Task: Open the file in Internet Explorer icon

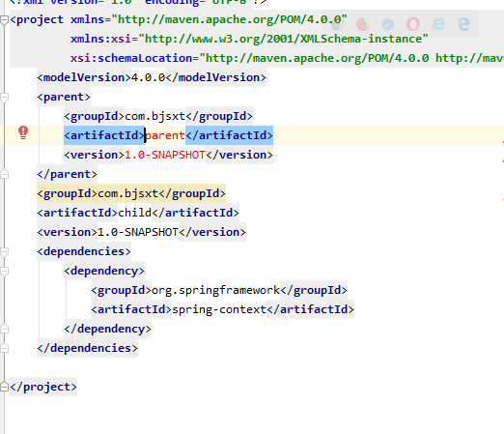Action: (438, 24)
